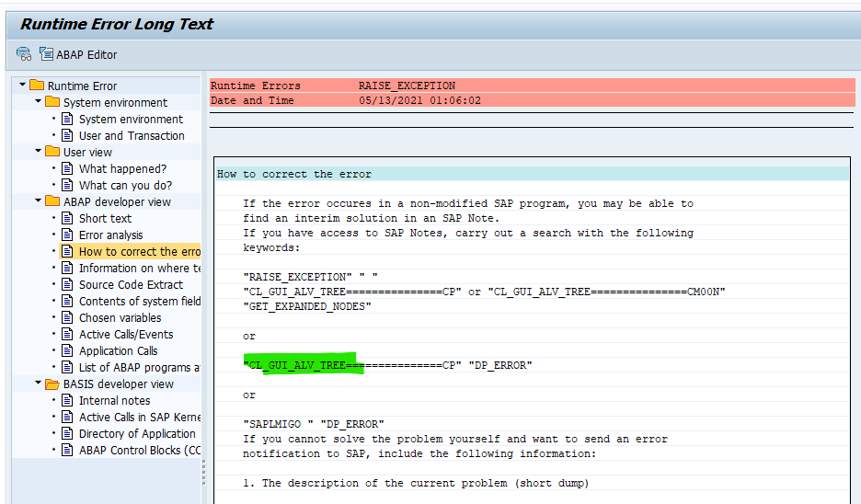Collapse the System environment folder arrow

pos(39,101)
